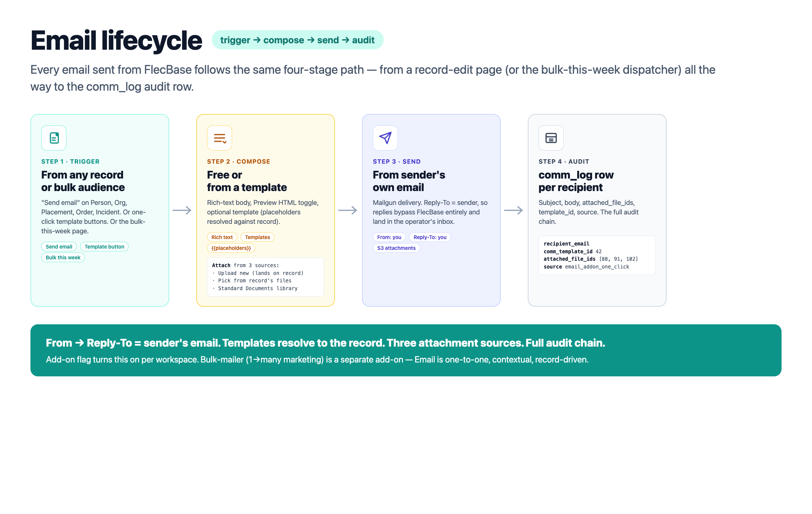The width and height of the screenshot is (812, 514).
Task: Click the 'Standard Documents library' line
Action: tap(255, 288)
